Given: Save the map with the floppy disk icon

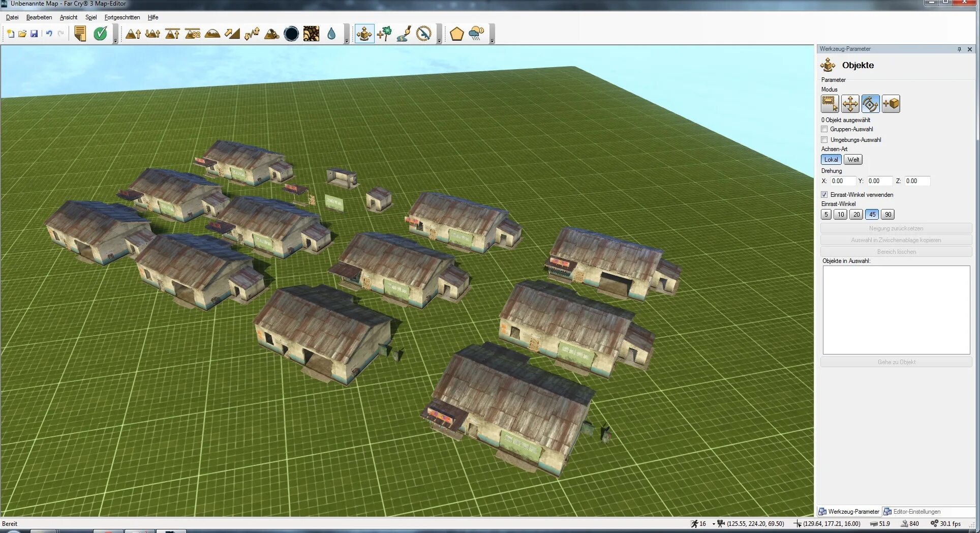Looking at the screenshot, I should (x=34, y=34).
